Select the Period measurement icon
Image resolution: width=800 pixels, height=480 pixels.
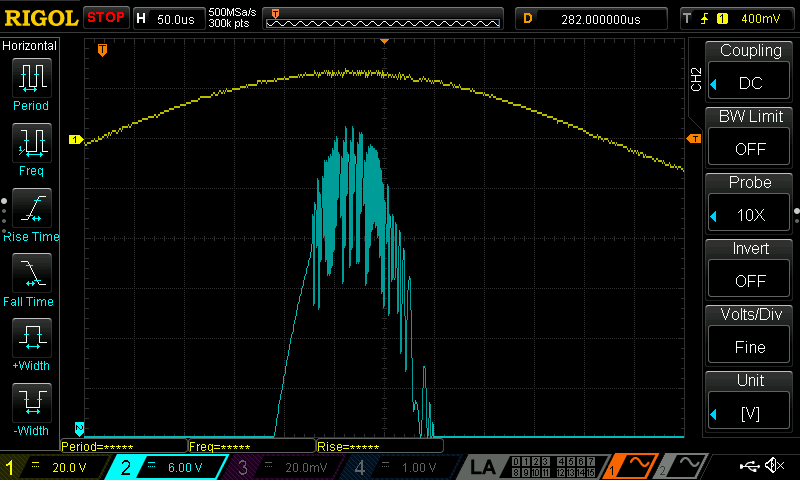pyautogui.click(x=32, y=78)
